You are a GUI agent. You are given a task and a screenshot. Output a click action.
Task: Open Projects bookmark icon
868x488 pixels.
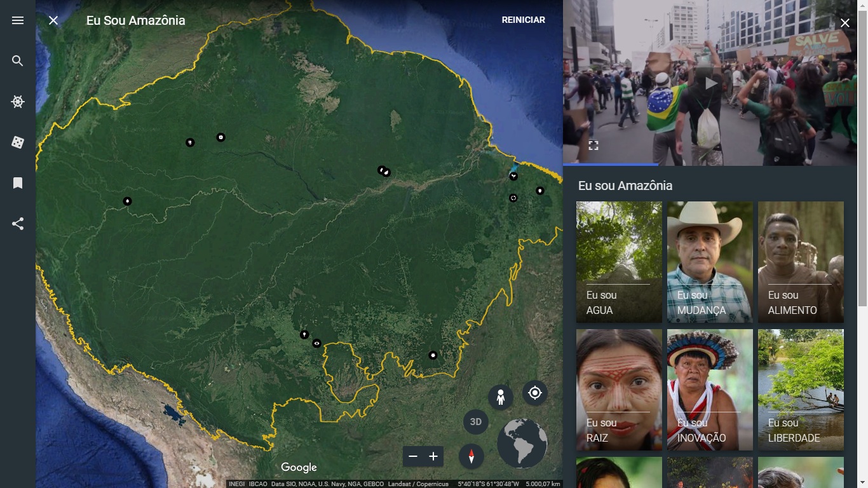click(18, 183)
